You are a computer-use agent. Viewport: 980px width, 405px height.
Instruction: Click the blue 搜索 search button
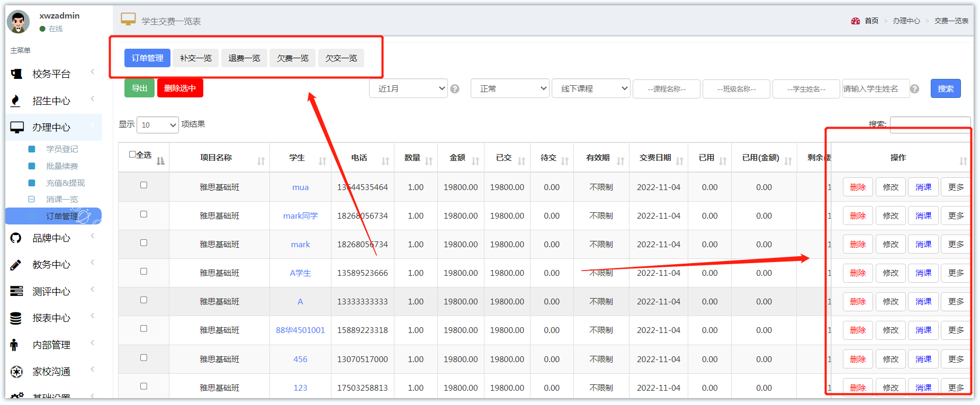click(946, 88)
